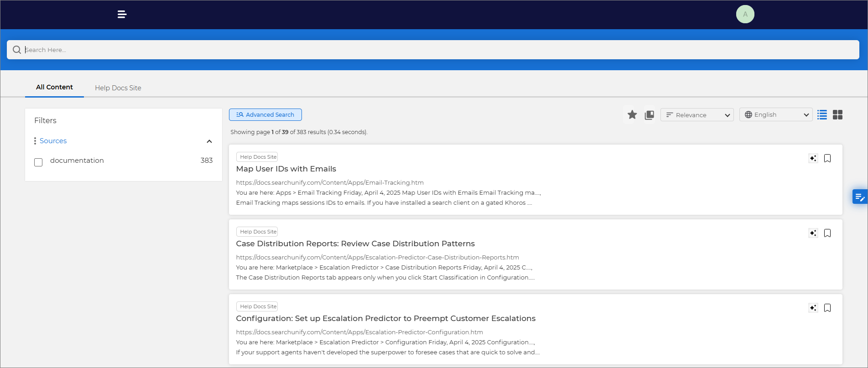Click the user avatar icon
This screenshot has width=868, height=368.
click(745, 15)
